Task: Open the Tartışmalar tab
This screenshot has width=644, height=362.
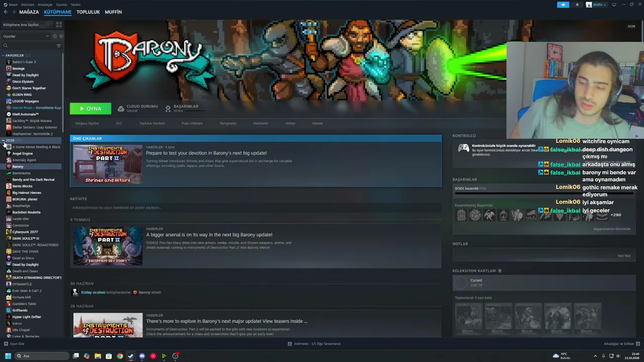Action: click(228, 123)
